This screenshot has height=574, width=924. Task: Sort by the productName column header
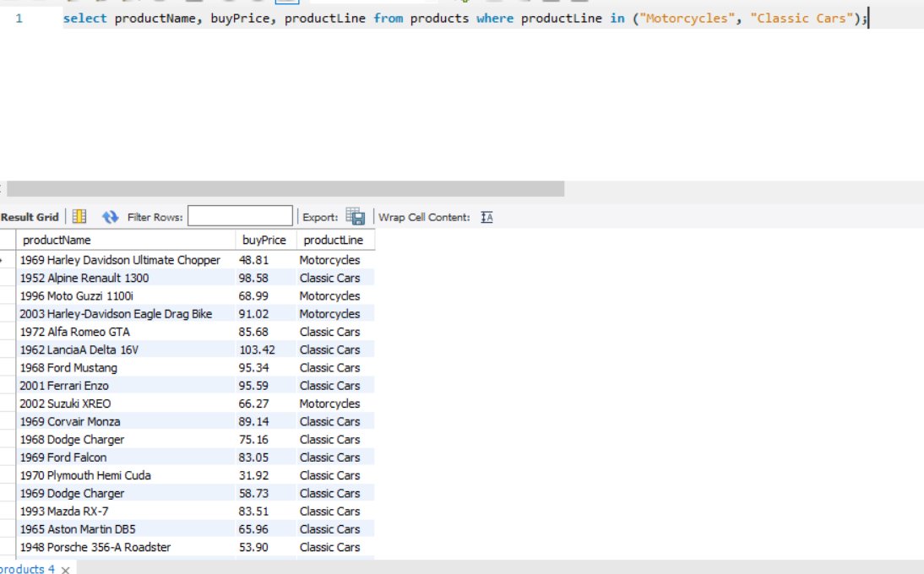126,241
